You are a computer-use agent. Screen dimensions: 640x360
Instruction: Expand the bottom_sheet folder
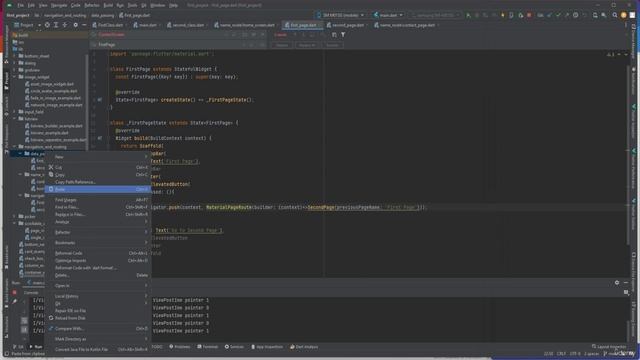point(15,56)
